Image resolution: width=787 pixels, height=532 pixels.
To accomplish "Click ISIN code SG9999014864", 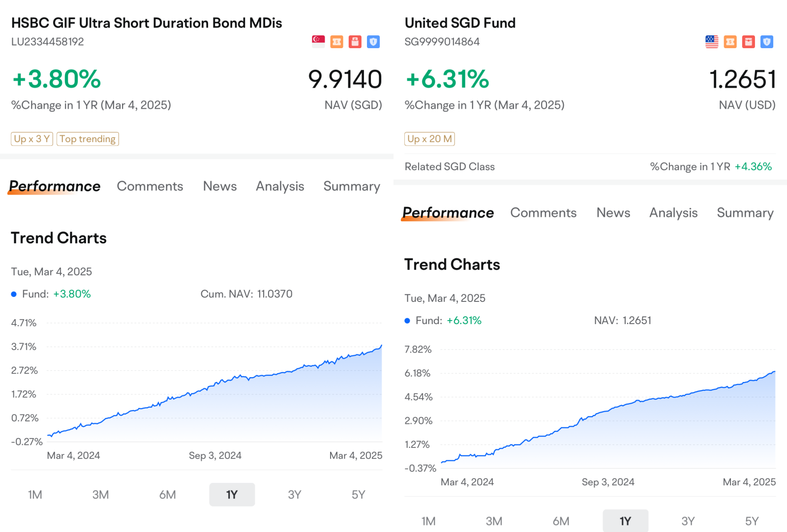I will coord(442,42).
